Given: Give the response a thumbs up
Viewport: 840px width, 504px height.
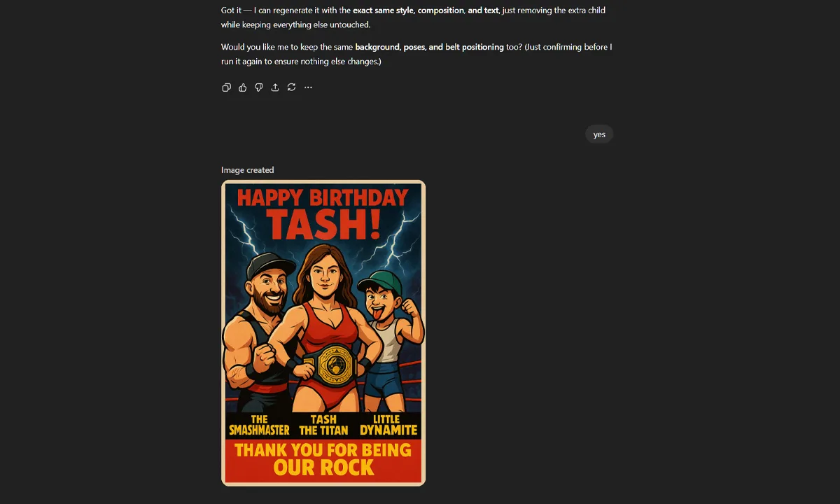Looking at the screenshot, I should click(x=242, y=87).
